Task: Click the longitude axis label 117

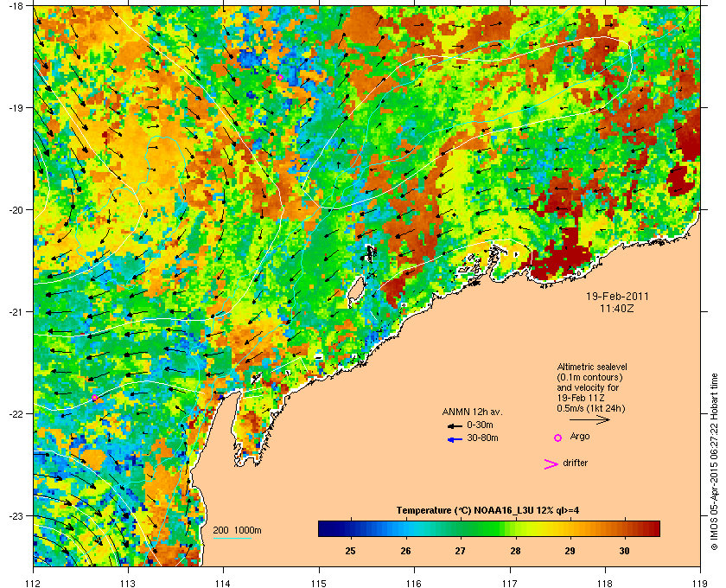Action: [510, 584]
